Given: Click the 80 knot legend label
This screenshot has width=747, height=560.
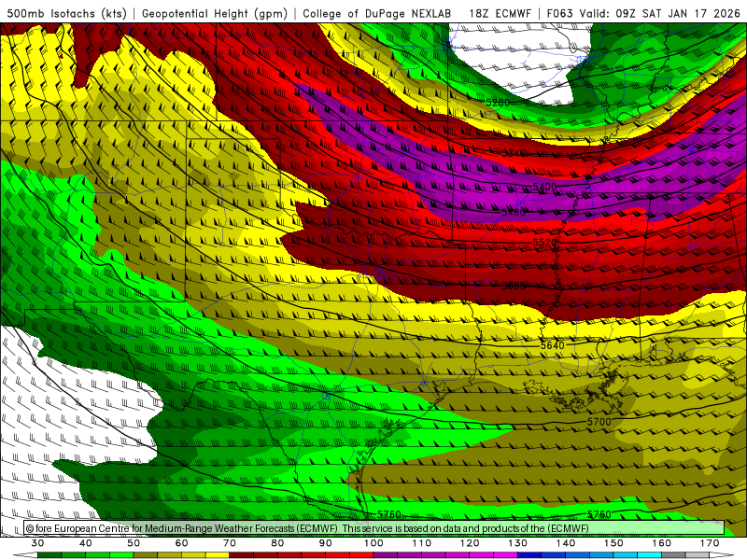Looking at the screenshot, I should [277, 543].
